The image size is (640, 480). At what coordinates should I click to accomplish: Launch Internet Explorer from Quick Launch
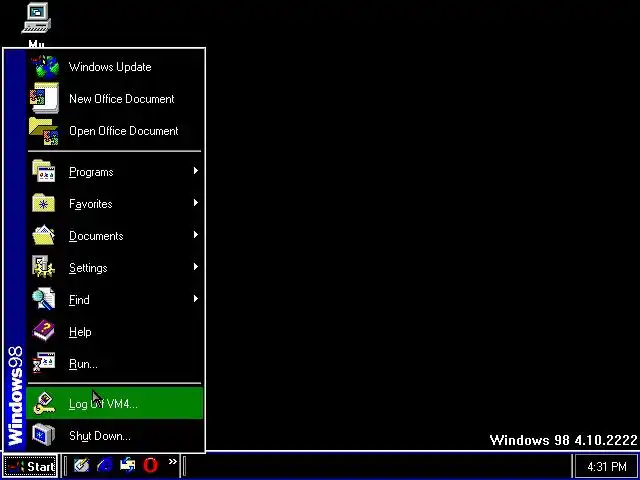click(x=104, y=465)
